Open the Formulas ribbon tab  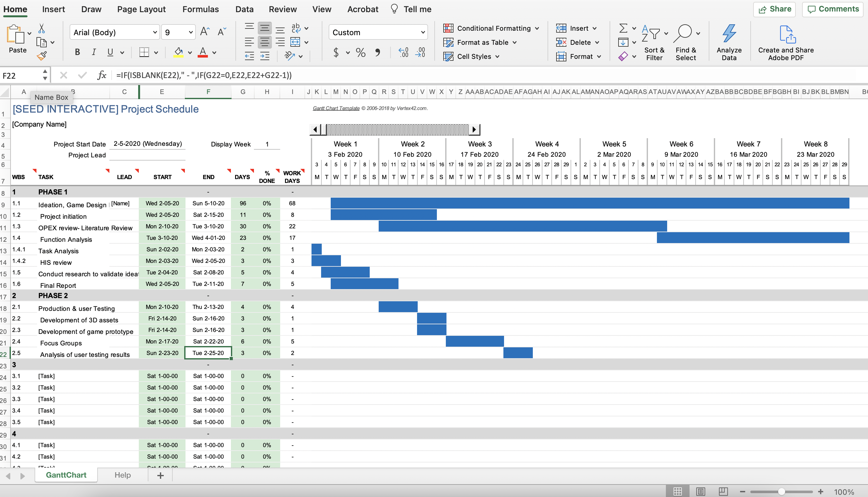[x=200, y=9]
